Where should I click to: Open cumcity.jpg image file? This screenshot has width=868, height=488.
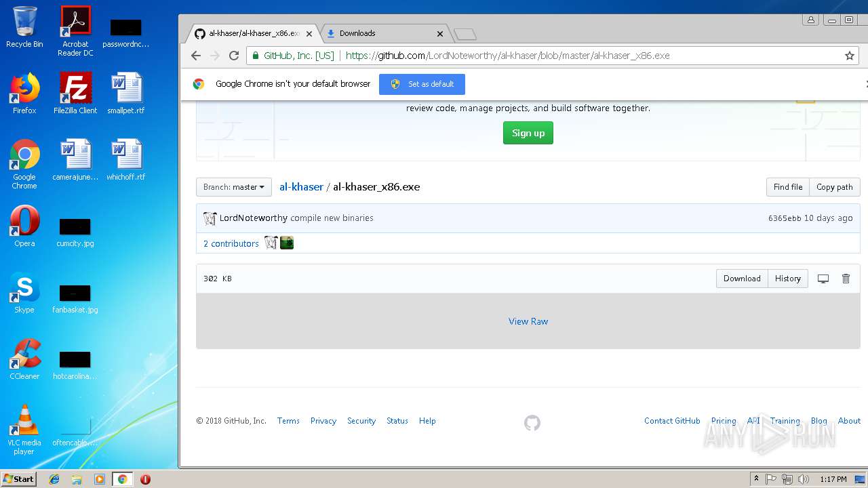[x=75, y=231]
